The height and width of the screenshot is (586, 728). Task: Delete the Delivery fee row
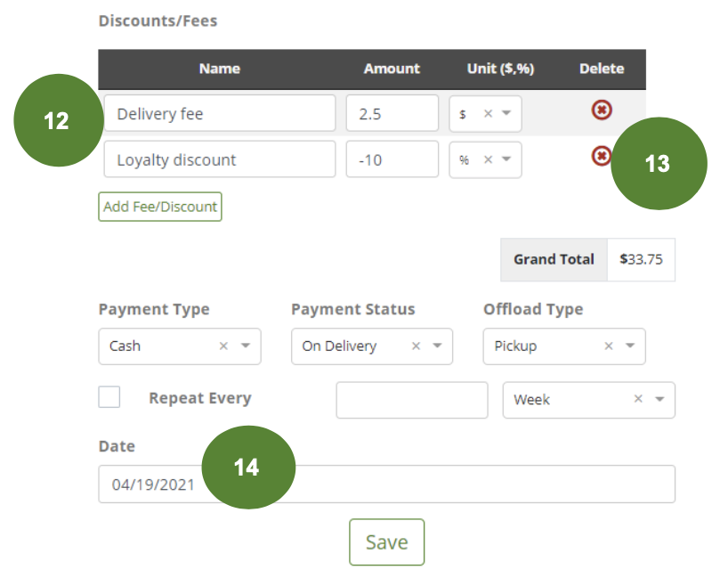pyautogui.click(x=602, y=110)
